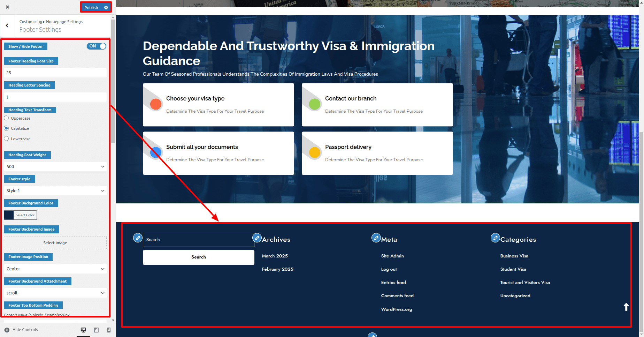Toggle the Show / Hide Footer switch
Image resolution: width=644 pixels, height=337 pixels.
click(97, 46)
